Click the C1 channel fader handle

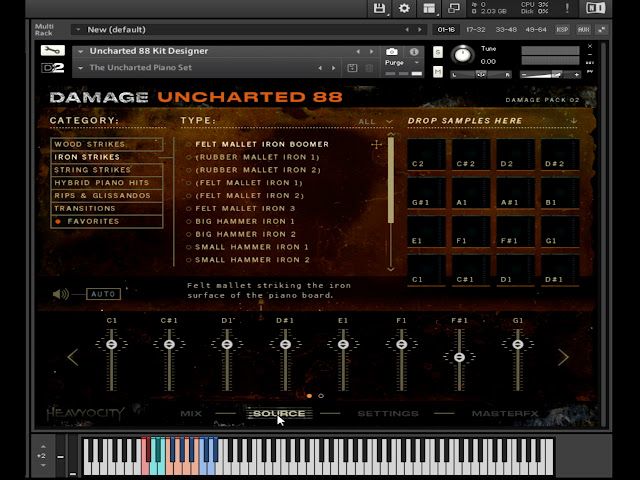[111, 344]
